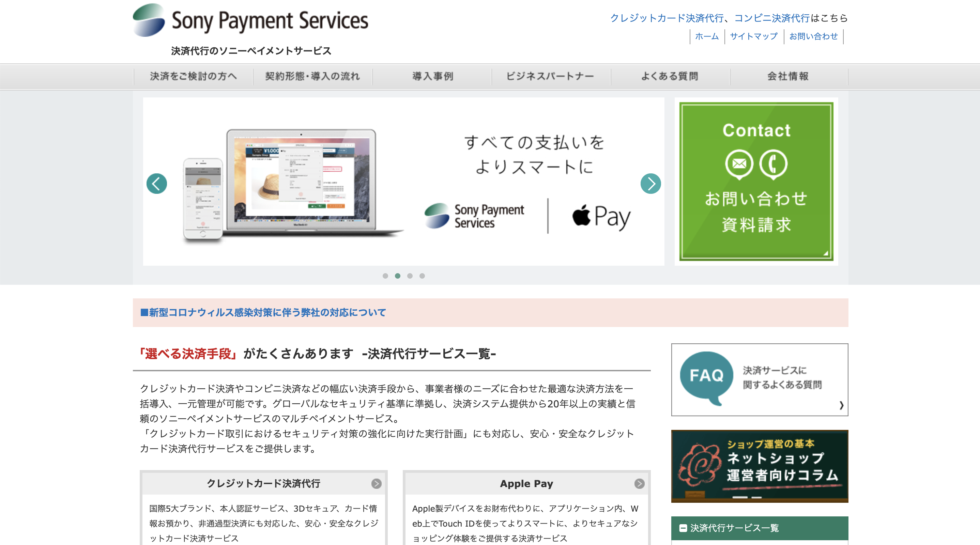This screenshot has width=980, height=545.
Task: Click the mail envelope icon in Contact banner
Action: [739, 164]
